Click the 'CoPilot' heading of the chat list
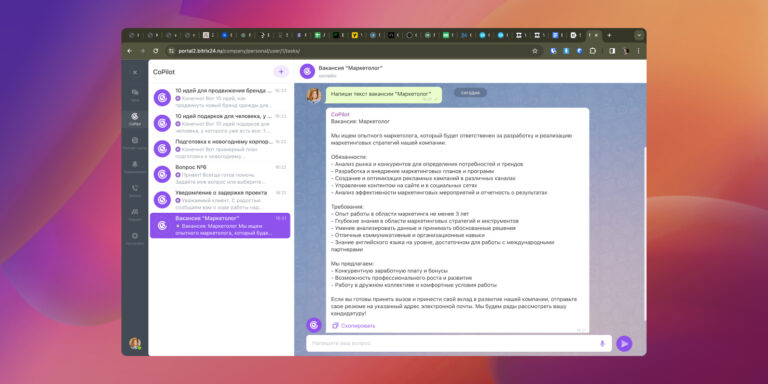 (164, 72)
